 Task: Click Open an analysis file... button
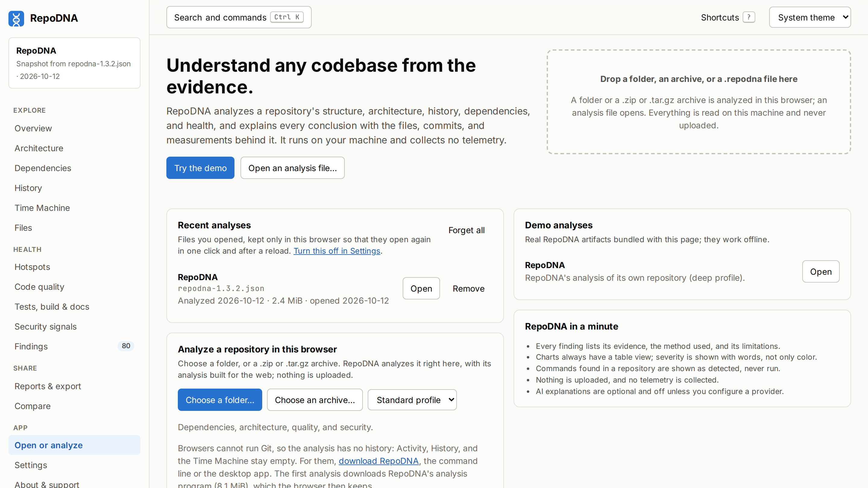pyautogui.click(x=292, y=168)
